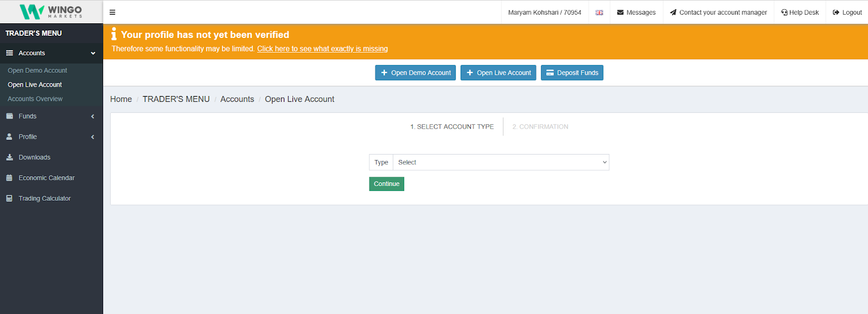Select Open Demo Account in the sidebar
The height and width of the screenshot is (314, 868).
(37, 71)
